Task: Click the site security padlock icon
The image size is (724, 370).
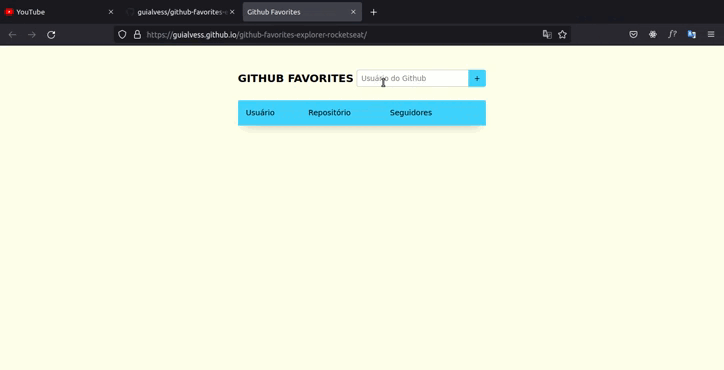Action: [x=137, y=35]
